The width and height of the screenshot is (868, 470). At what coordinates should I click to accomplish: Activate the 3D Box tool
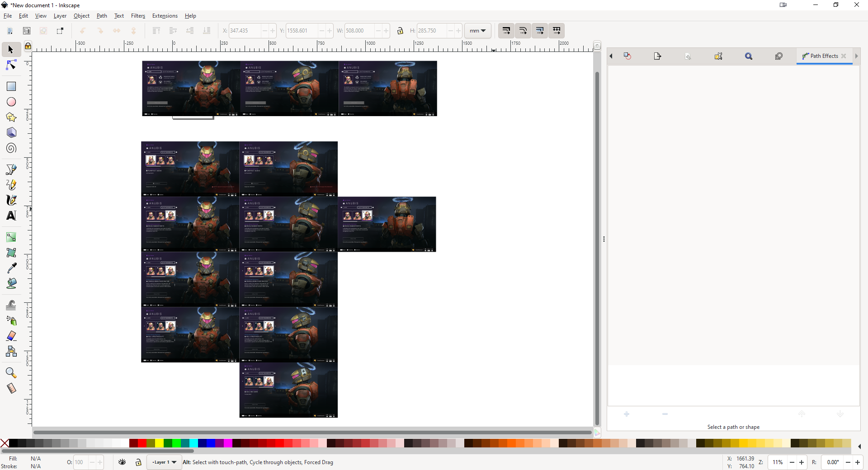pos(11,132)
